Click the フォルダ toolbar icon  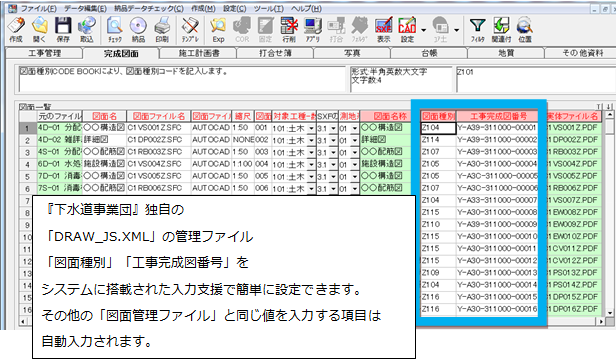pyautogui.click(x=360, y=29)
